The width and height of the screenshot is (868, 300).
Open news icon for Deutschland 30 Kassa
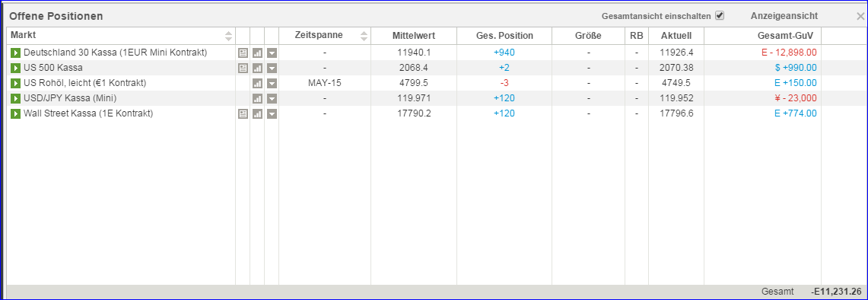(243, 53)
